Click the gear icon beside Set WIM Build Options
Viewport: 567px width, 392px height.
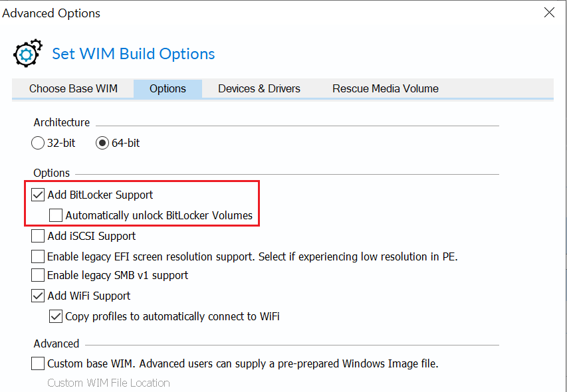pos(28,53)
